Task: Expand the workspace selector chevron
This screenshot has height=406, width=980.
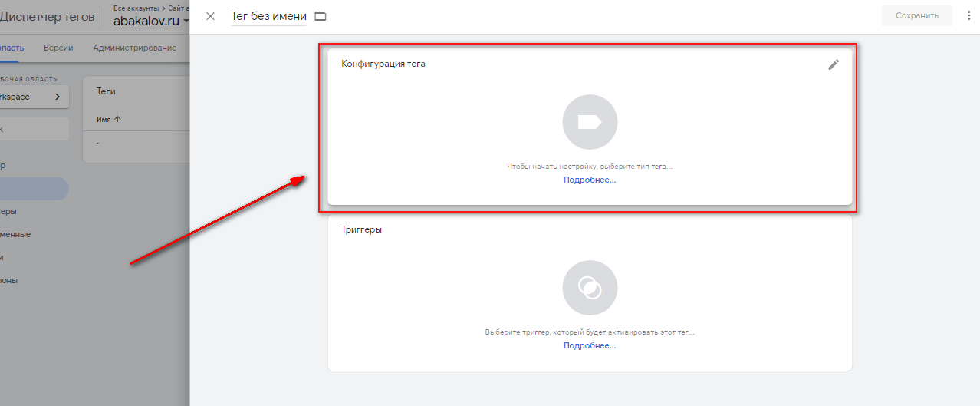Action: (58, 97)
